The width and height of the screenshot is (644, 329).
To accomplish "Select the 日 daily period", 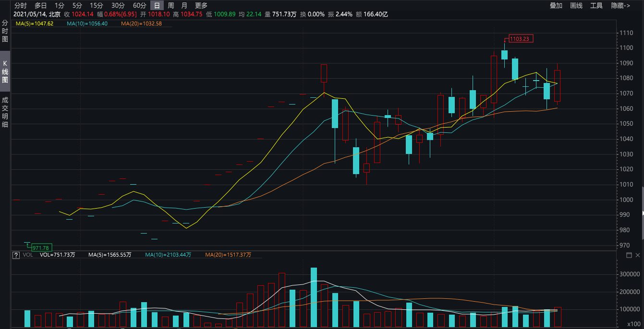I will [x=157, y=5].
